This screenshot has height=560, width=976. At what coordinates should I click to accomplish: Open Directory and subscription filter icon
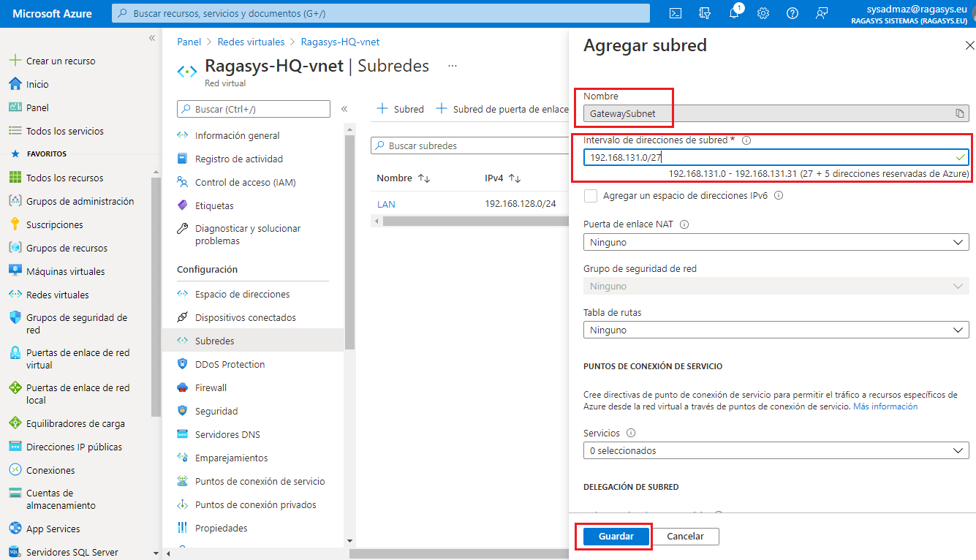(705, 12)
